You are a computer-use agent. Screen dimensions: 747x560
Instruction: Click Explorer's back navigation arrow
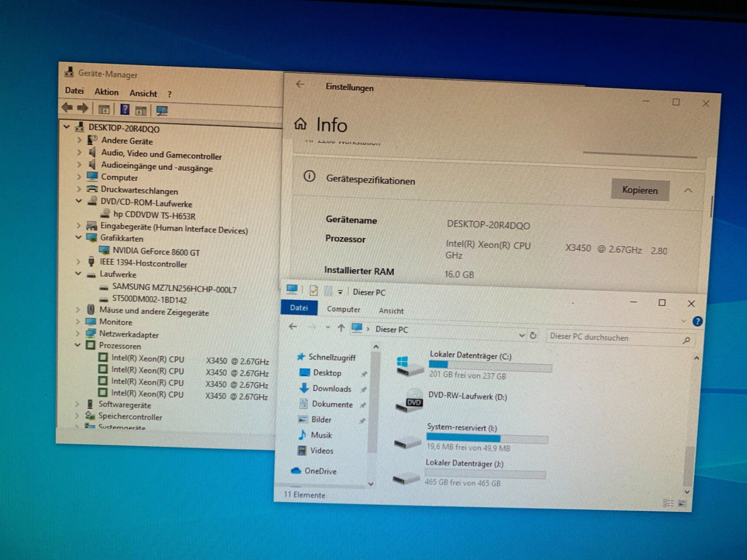point(293,326)
